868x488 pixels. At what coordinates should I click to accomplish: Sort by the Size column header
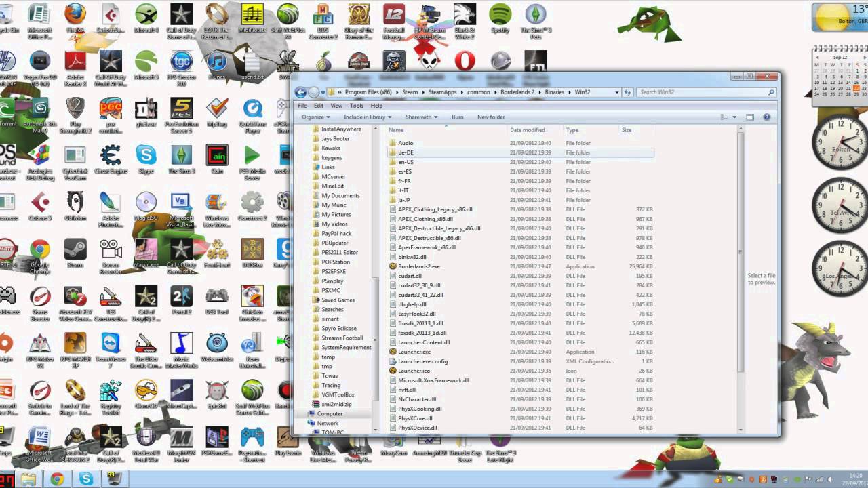[x=636, y=130]
